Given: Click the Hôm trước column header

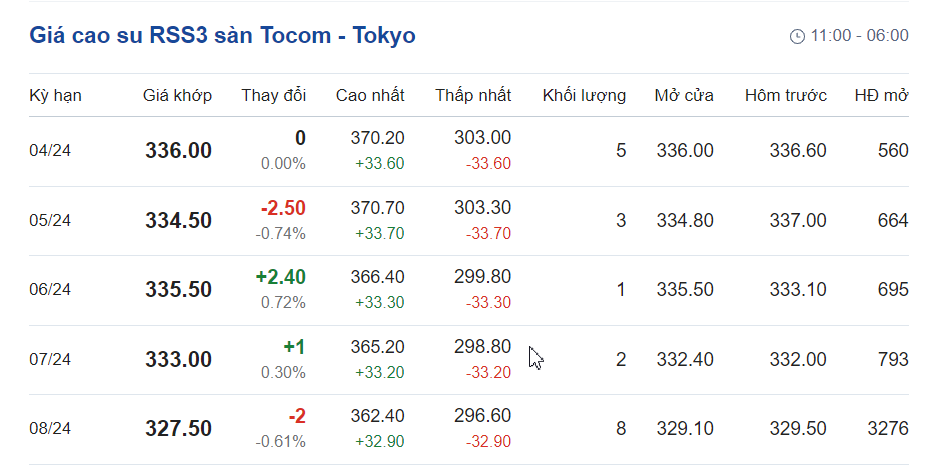Looking at the screenshot, I should pyautogui.click(x=786, y=96).
